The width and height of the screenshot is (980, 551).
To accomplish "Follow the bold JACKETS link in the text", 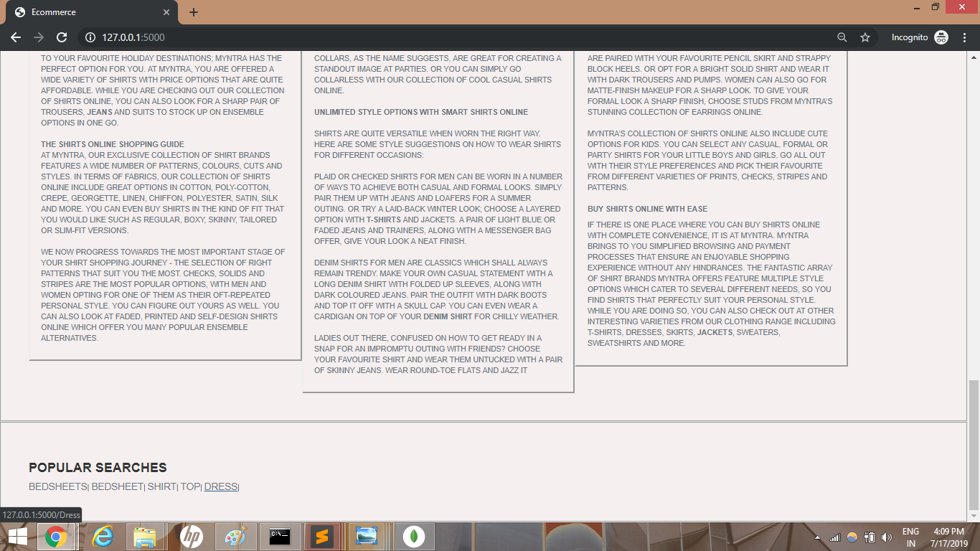I will coord(715,332).
